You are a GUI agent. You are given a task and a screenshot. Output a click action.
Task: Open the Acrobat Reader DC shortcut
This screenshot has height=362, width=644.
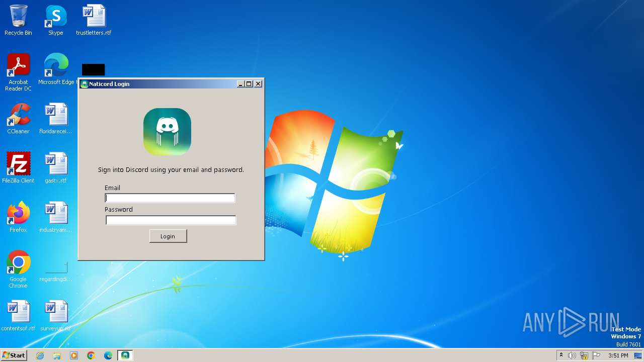[x=18, y=72]
